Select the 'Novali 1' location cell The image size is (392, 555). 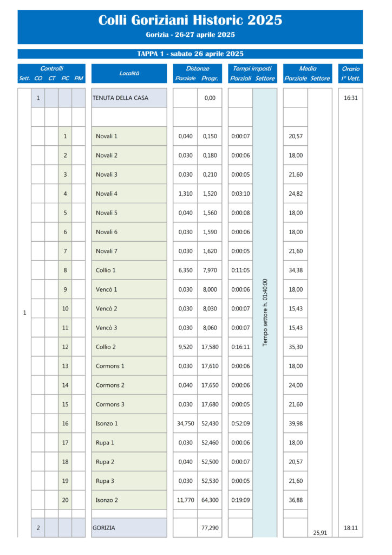(x=129, y=136)
